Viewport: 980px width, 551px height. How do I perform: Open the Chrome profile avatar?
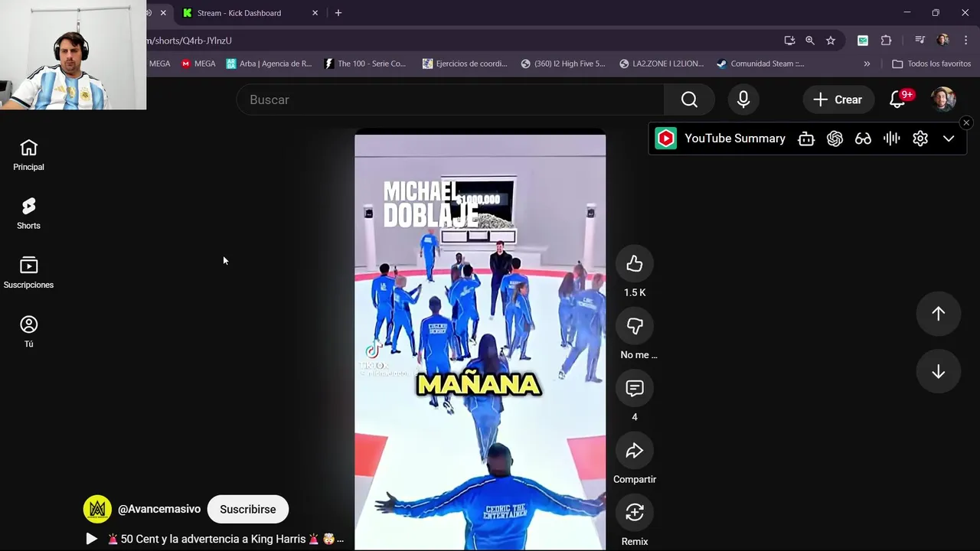point(942,41)
